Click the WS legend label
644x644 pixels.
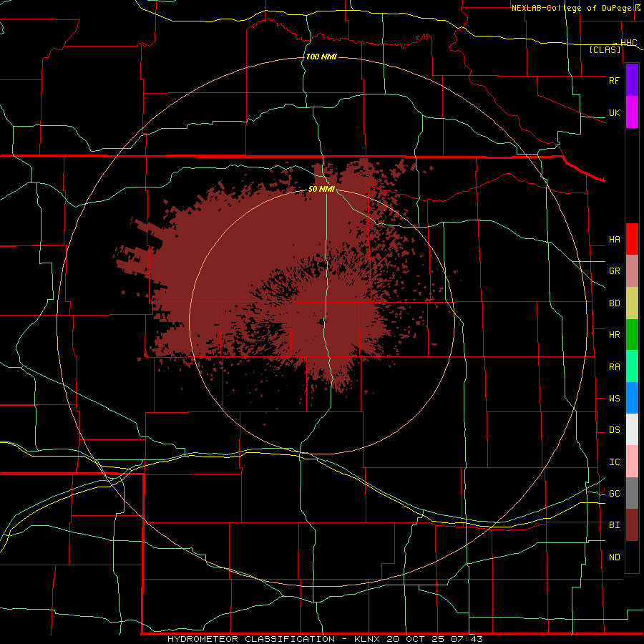(x=614, y=399)
